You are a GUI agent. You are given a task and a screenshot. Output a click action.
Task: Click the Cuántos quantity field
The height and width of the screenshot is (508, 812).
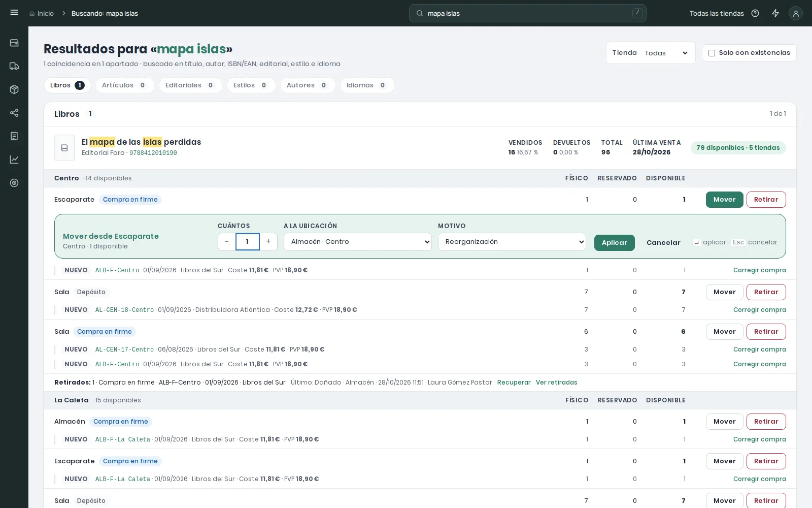point(248,242)
